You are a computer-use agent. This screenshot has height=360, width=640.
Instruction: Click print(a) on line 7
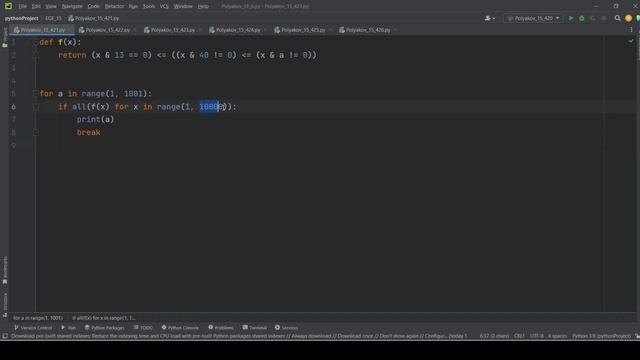click(x=96, y=120)
